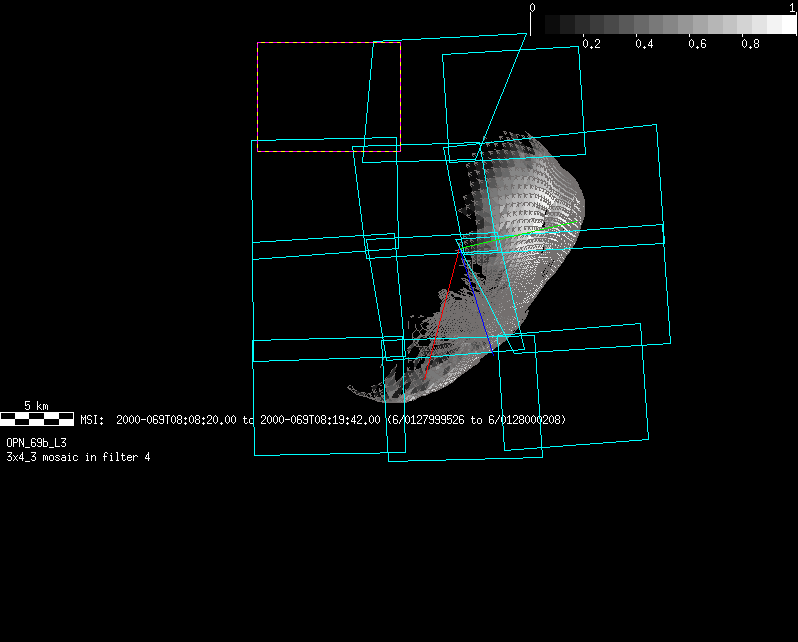Click the spacecraft clock range in parentheses
The width and height of the screenshot is (798, 642).
[476, 420]
